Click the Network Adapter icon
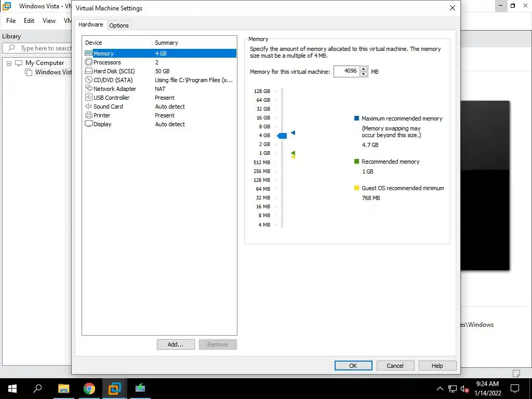 (x=88, y=88)
